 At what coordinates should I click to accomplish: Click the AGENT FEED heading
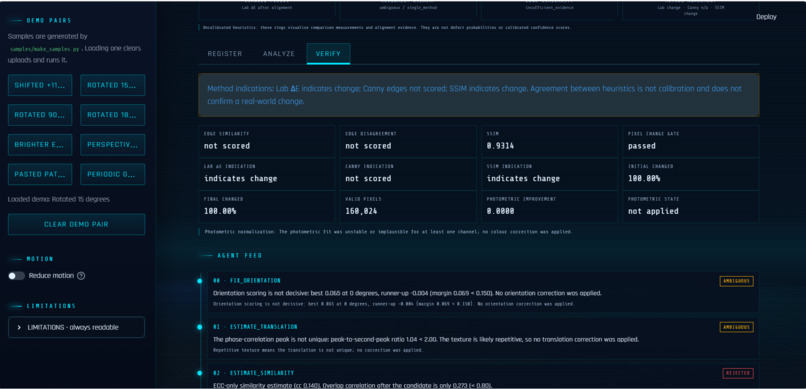(x=240, y=255)
